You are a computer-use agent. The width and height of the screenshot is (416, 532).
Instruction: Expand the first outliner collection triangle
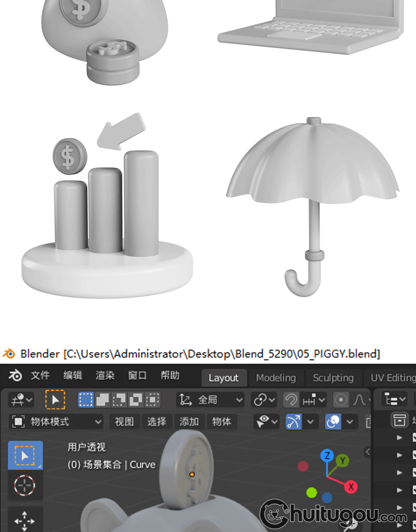click(399, 438)
